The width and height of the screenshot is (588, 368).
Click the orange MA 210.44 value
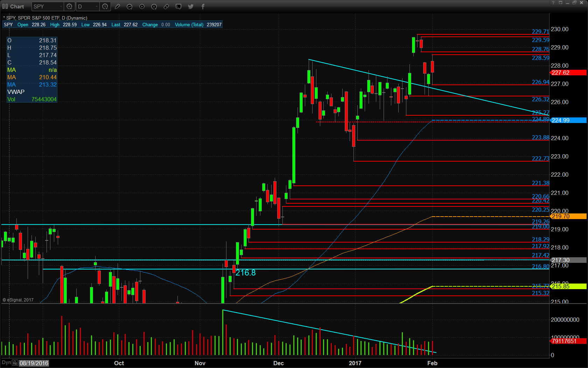pos(48,77)
